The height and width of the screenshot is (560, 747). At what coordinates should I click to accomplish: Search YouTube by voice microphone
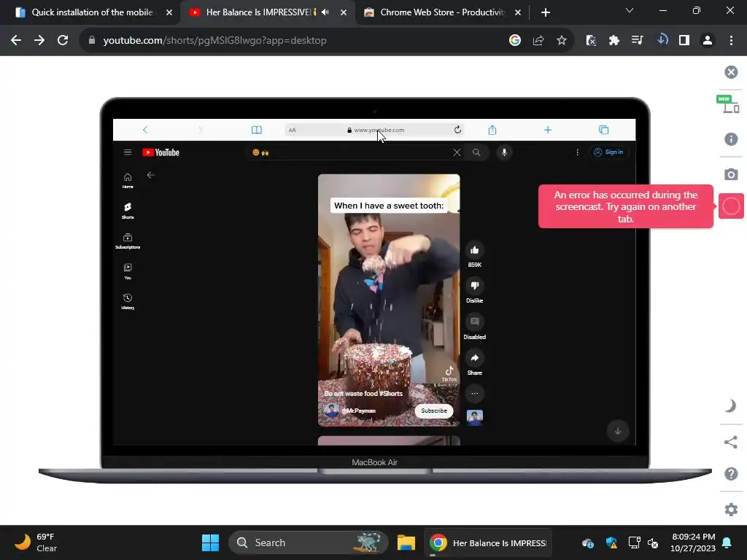point(504,152)
